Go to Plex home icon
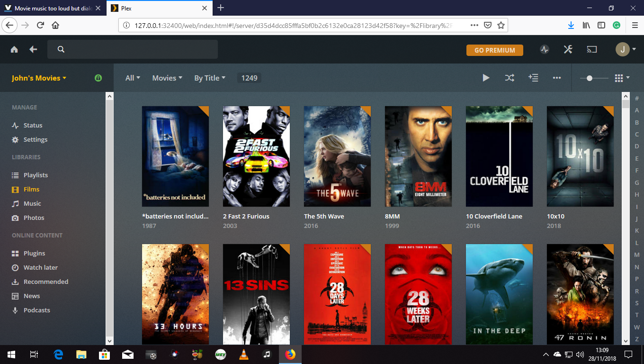The image size is (644, 364). 14,49
